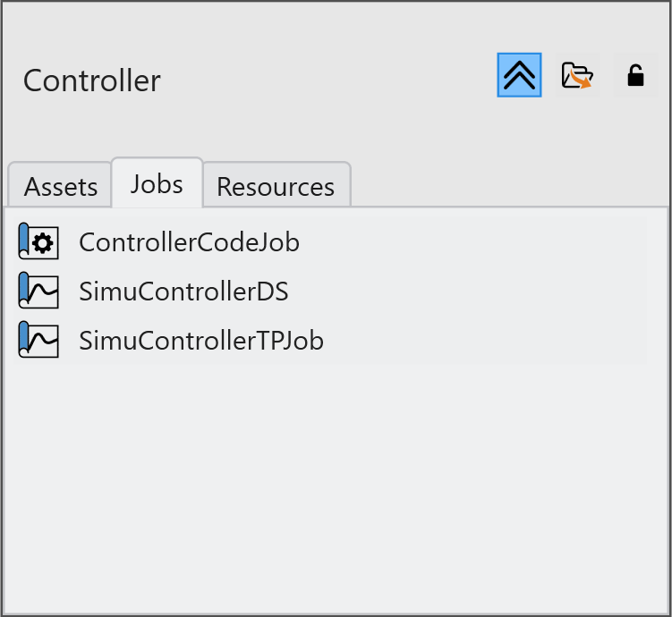The width and height of the screenshot is (672, 617).
Task: Open the Resources tab
Action: [276, 187]
